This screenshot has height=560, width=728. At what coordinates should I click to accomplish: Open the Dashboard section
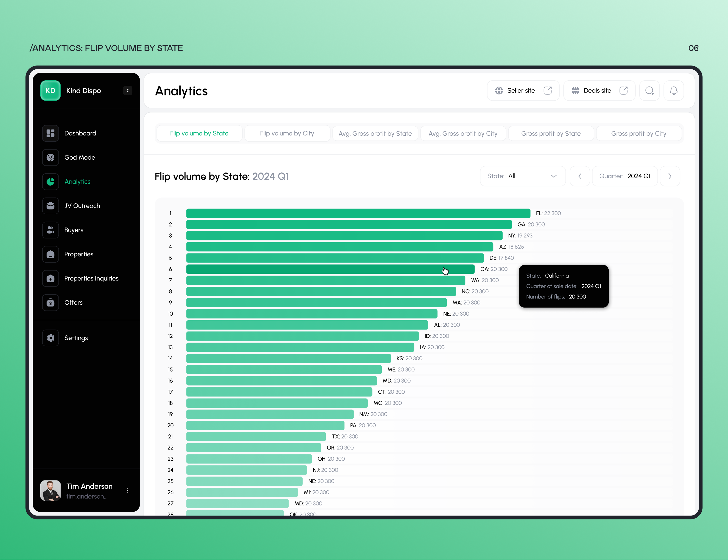(80, 133)
